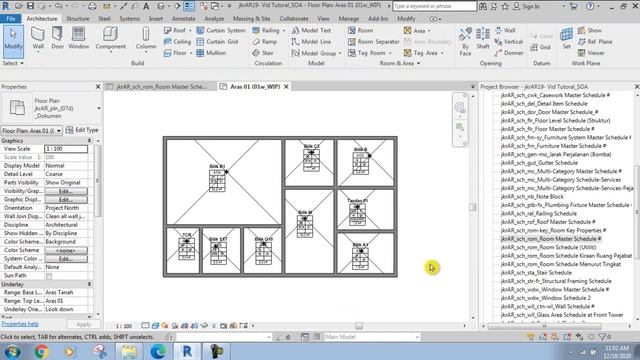Switch to the Room Master Schedule view tab
The image size is (640, 360).
[x=161, y=87]
